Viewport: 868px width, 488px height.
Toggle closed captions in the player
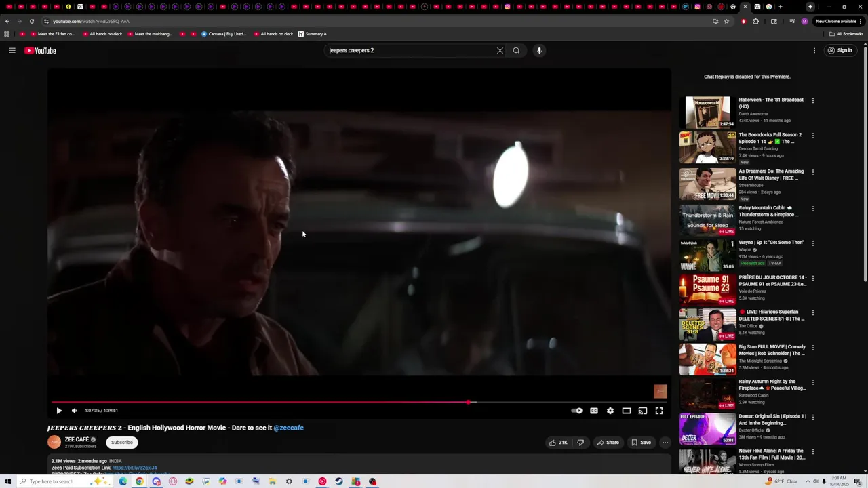pyautogui.click(x=594, y=410)
